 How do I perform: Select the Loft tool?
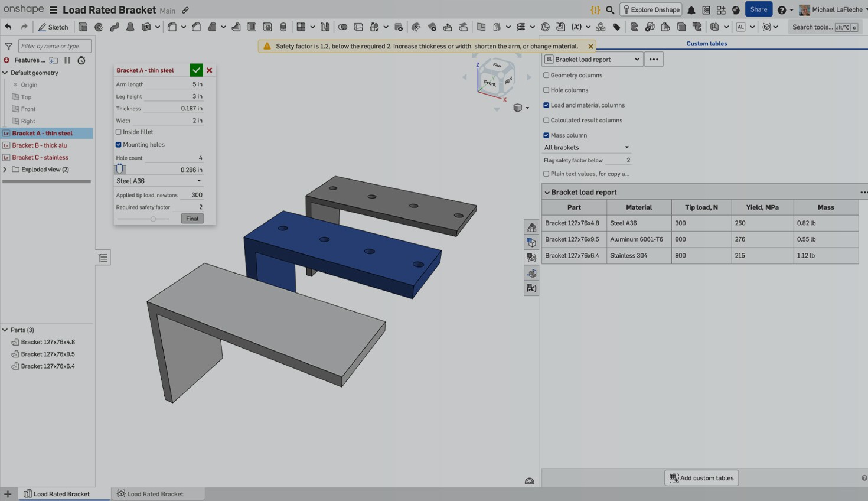coord(130,27)
